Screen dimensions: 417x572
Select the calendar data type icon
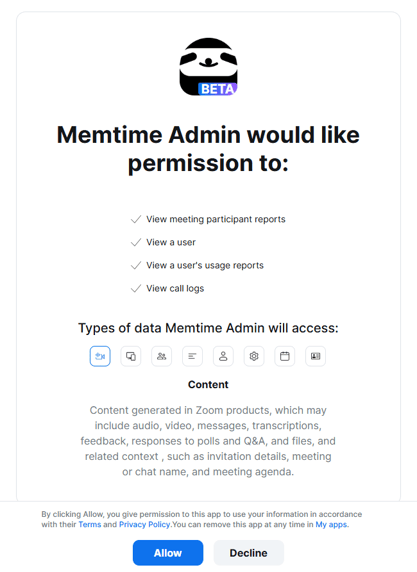(285, 356)
